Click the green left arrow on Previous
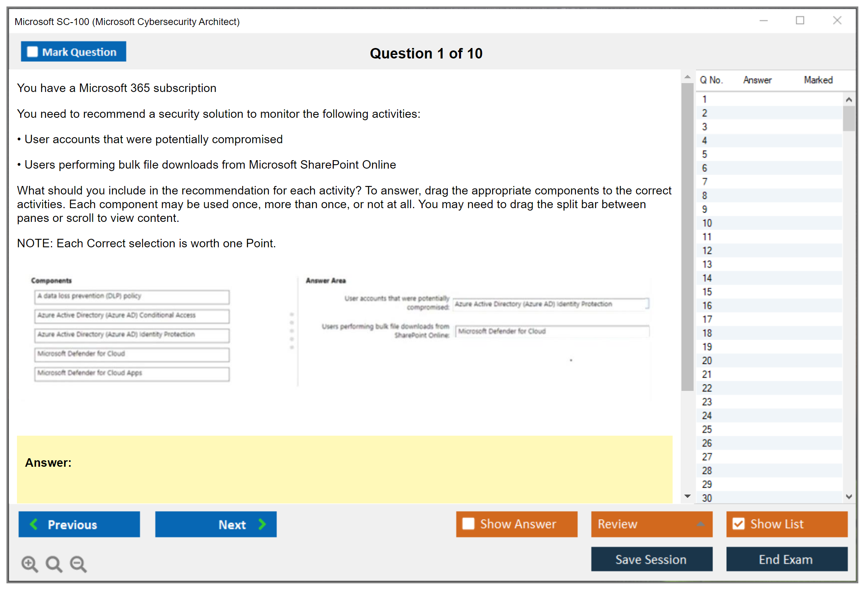Image resolution: width=868 pixels, height=593 pixels. [x=34, y=524]
